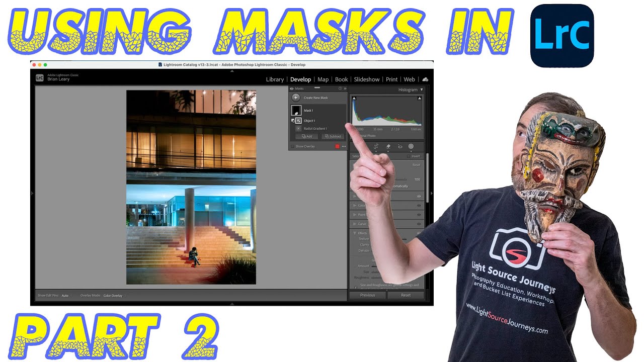This screenshot has height=362, width=644.
Task: Collapse the Effects panel triangle
Action: point(355,233)
